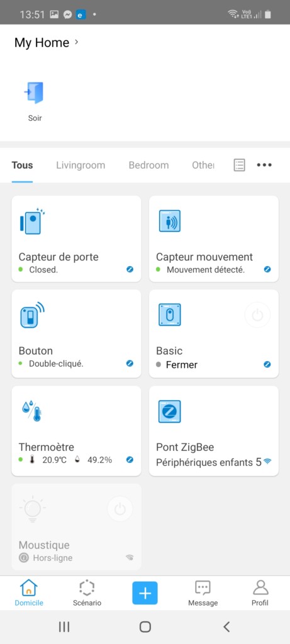Open the Scénario tab in bottom bar
This screenshot has width=290, height=644.
tap(87, 593)
